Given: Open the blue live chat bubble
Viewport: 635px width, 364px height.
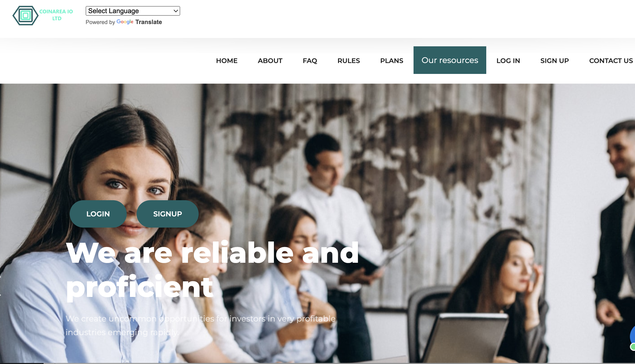Looking at the screenshot, I should [x=632, y=336].
